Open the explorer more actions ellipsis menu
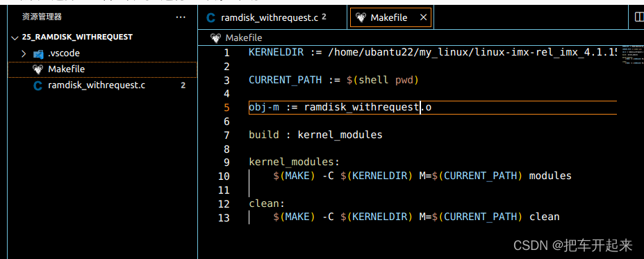 181,17
